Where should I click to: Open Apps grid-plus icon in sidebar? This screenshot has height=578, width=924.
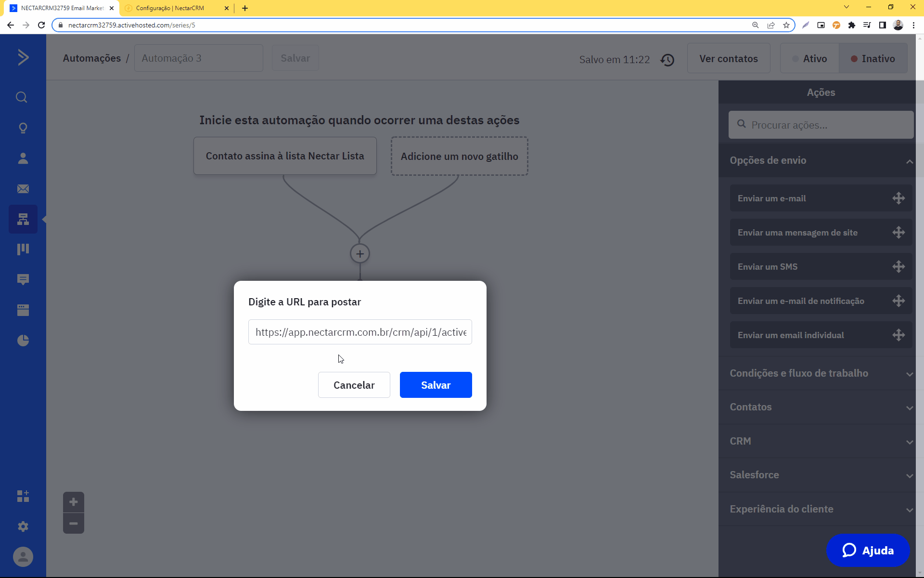23,496
